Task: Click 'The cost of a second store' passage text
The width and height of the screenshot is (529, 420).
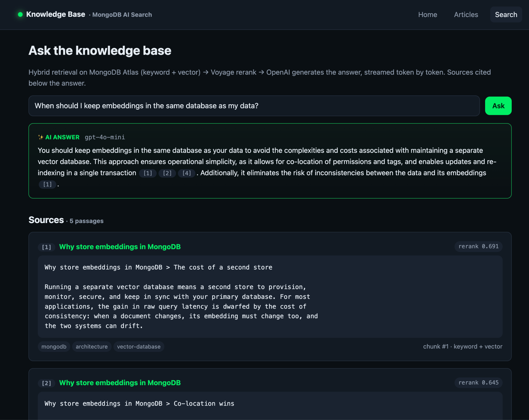Action: [223, 267]
